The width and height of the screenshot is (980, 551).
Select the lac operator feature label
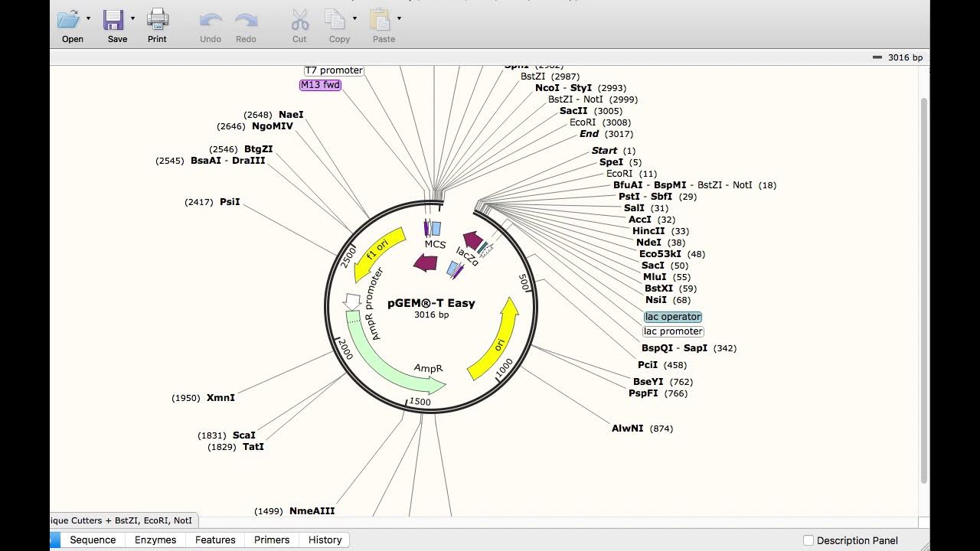pyautogui.click(x=673, y=317)
